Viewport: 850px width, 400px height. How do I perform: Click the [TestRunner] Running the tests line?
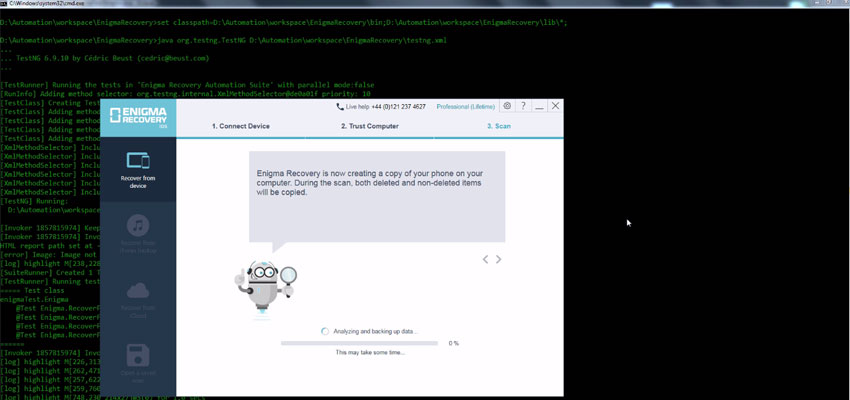click(x=187, y=85)
